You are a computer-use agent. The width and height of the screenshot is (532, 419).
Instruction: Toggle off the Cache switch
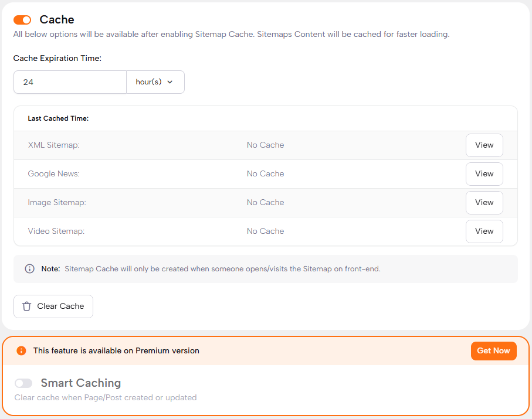tap(22, 20)
